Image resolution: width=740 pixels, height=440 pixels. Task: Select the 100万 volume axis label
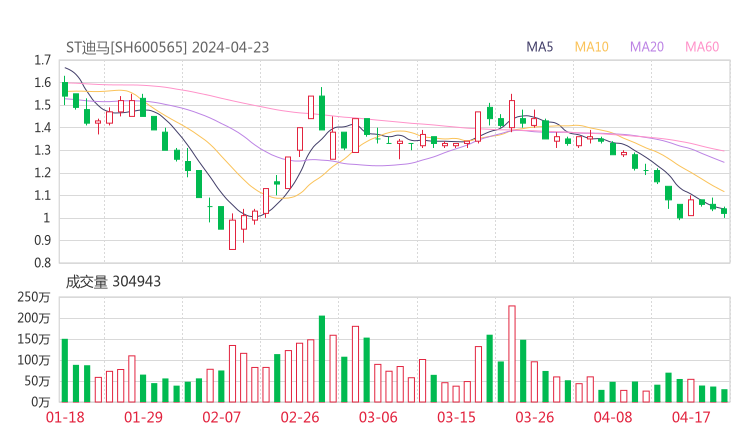click(34, 360)
